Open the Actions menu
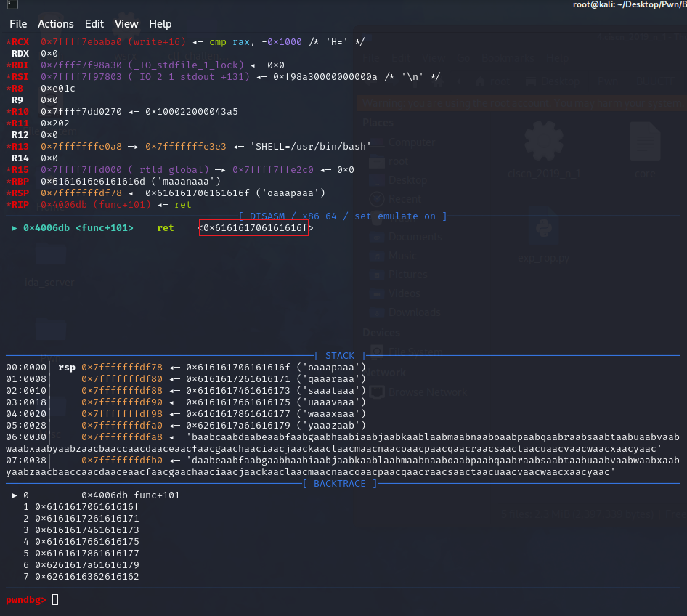This screenshot has width=687, height=616. [x=56, y=24]
